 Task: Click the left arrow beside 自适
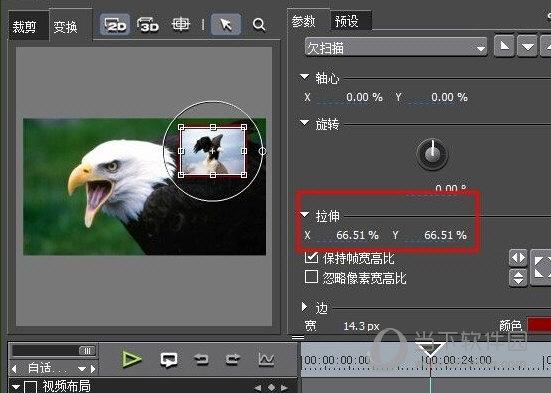pyautogui.click(x=14, y=369)
